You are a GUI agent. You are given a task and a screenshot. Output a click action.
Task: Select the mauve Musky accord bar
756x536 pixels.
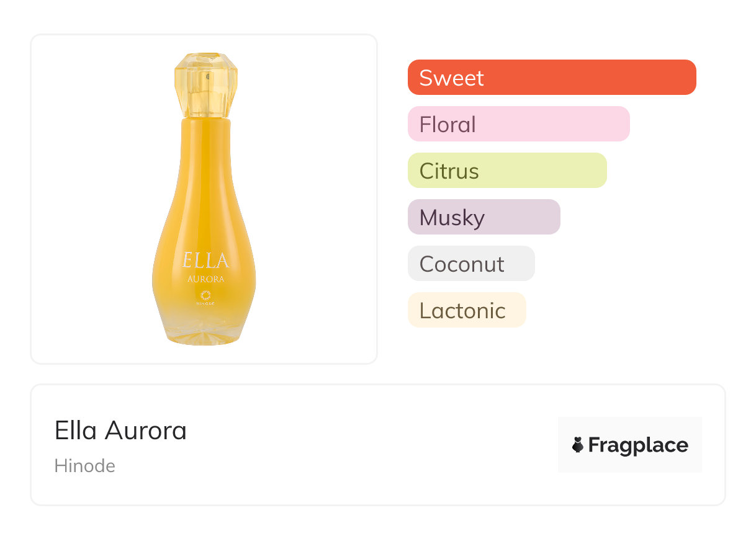[484, 217]
